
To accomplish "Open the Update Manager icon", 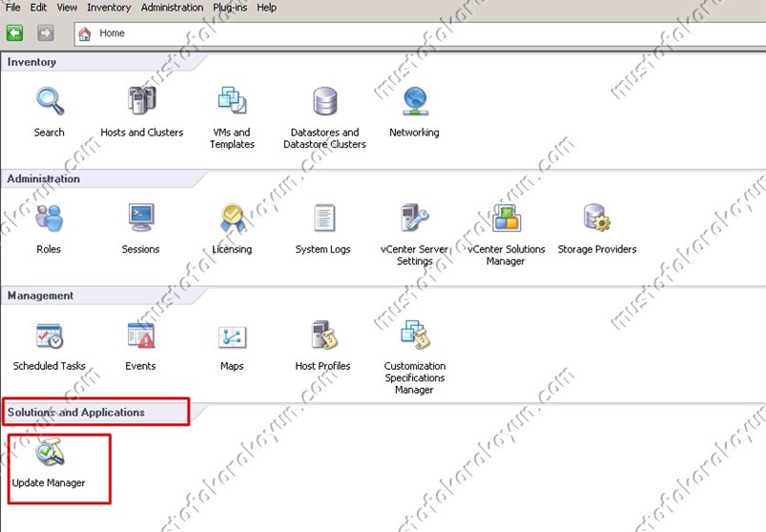I will pos(50,452).
